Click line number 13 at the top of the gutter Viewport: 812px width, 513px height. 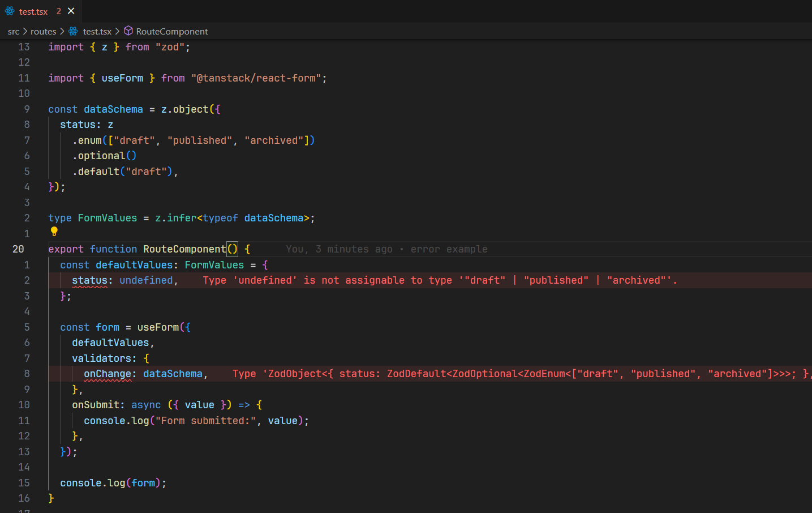point(24,47)
